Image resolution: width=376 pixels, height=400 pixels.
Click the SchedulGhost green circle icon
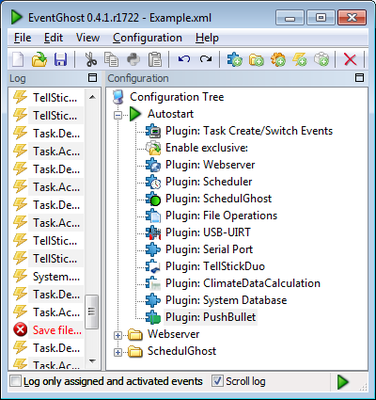[x=153, y=199]
